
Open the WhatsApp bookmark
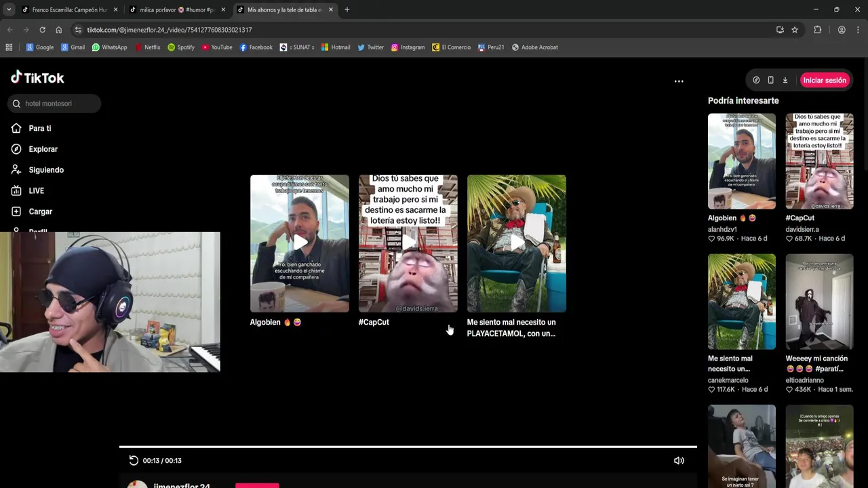[x=109, y=47]
